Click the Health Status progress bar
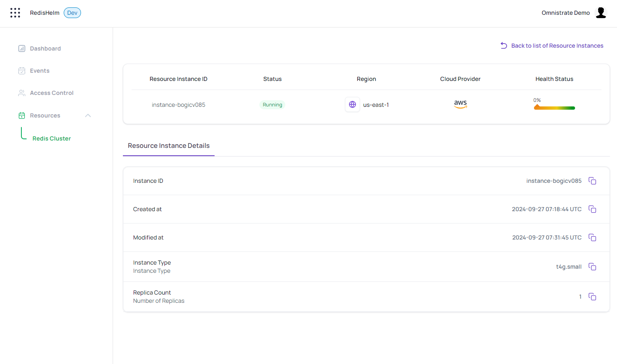 point(554,108)
